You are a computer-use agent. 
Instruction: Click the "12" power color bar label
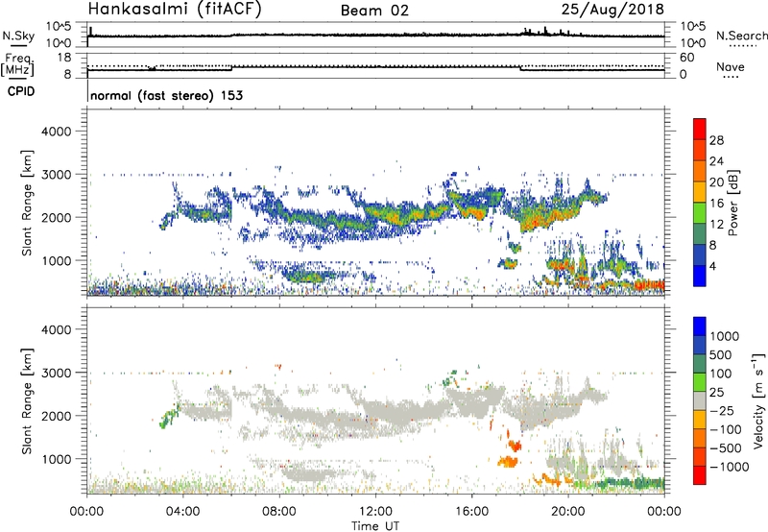coord(716,225)
